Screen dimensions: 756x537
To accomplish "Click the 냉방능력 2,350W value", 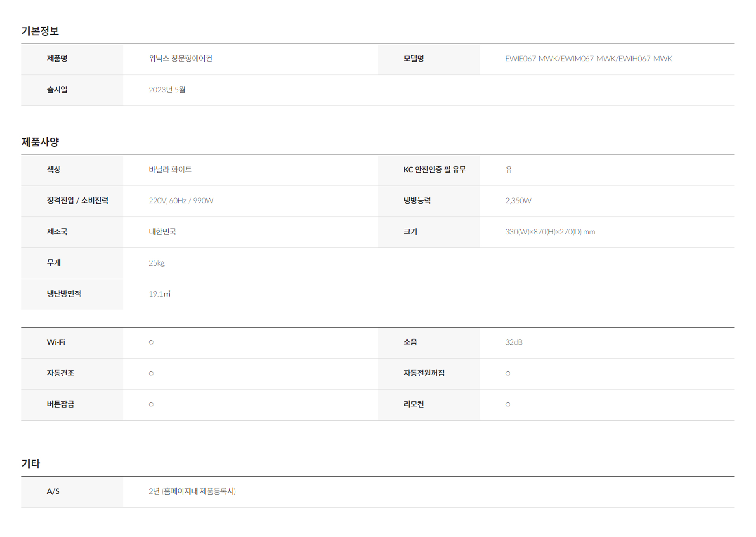I will pyautogui.click(x=518, y=201).
